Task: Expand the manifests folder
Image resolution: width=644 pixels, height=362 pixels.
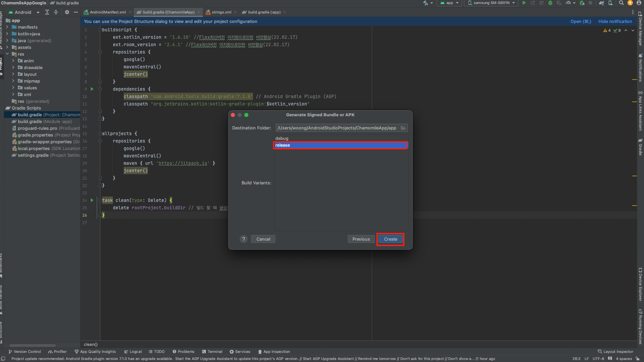Action: point(7,27)
